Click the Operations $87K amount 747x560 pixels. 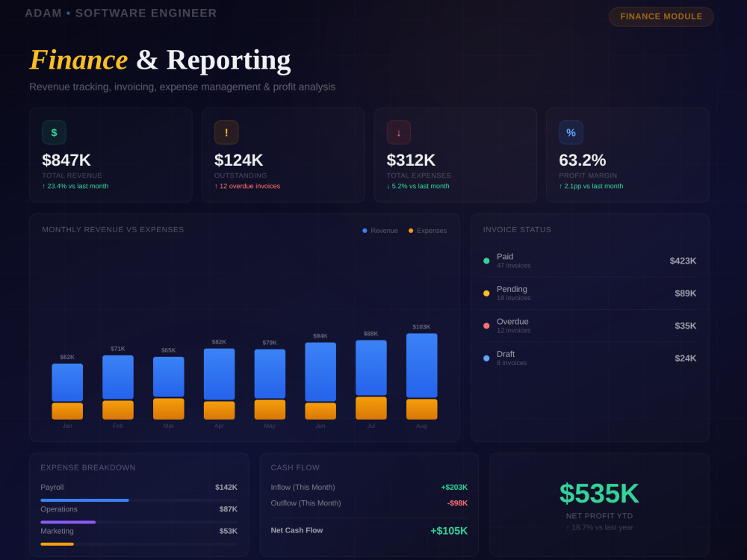pyautogui.click(x=228, y=509)
